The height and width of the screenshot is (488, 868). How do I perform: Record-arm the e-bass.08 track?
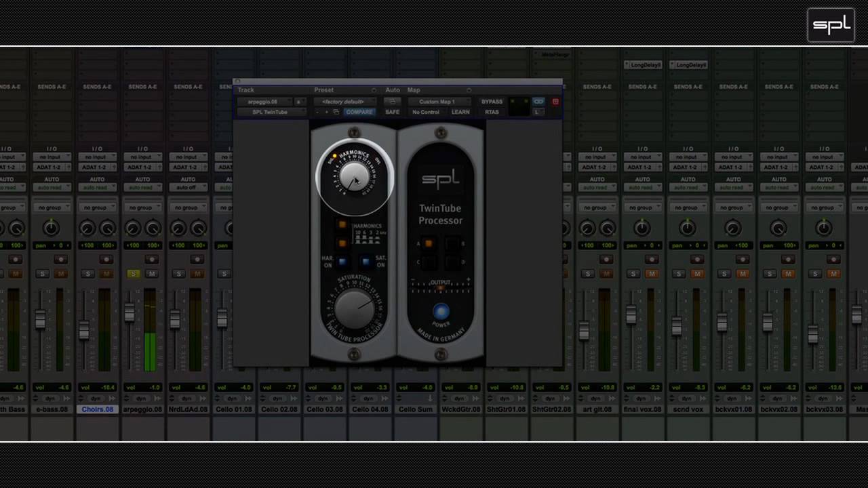click(x=61, y=260)
